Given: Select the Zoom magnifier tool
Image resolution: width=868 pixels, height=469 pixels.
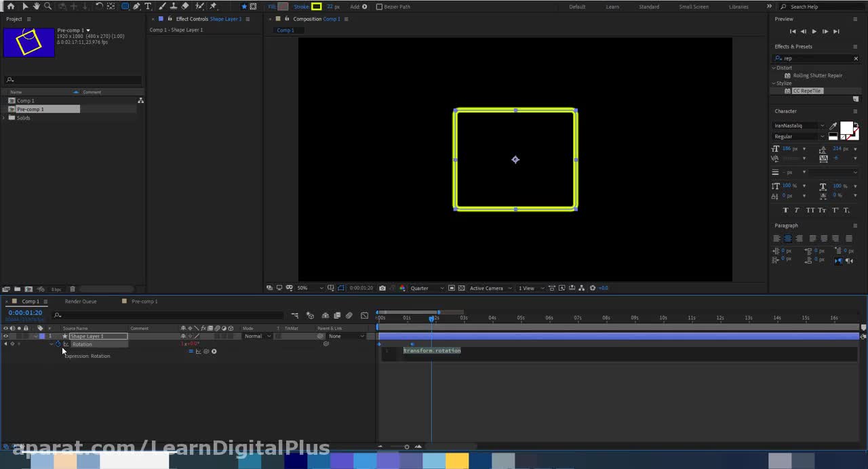Looking at the screenshot, I should pos(47,6).
